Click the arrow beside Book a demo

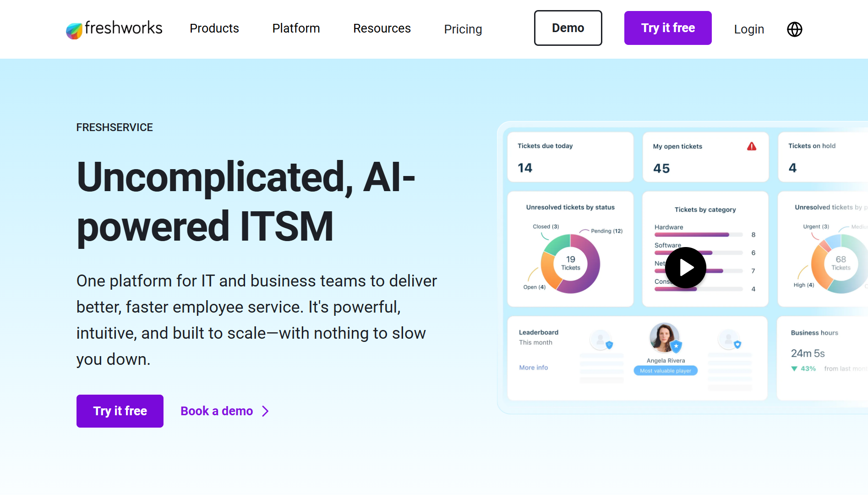[265, 411]
